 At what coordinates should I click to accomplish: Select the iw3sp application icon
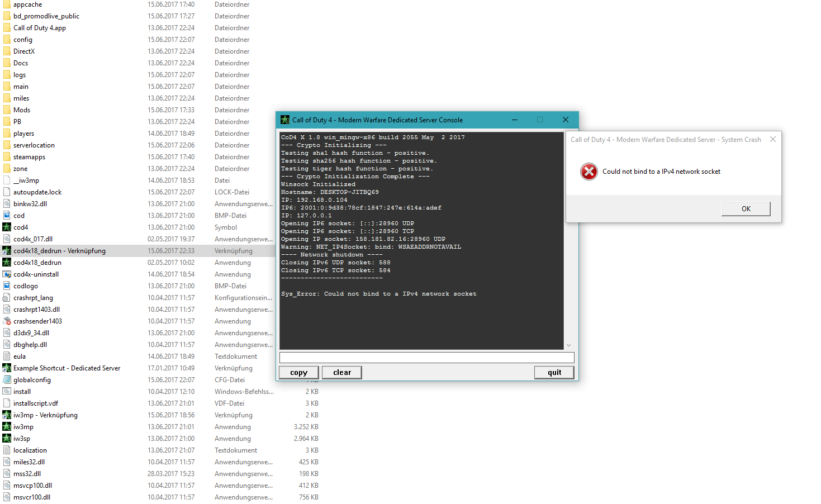click(x=7, y=439)
